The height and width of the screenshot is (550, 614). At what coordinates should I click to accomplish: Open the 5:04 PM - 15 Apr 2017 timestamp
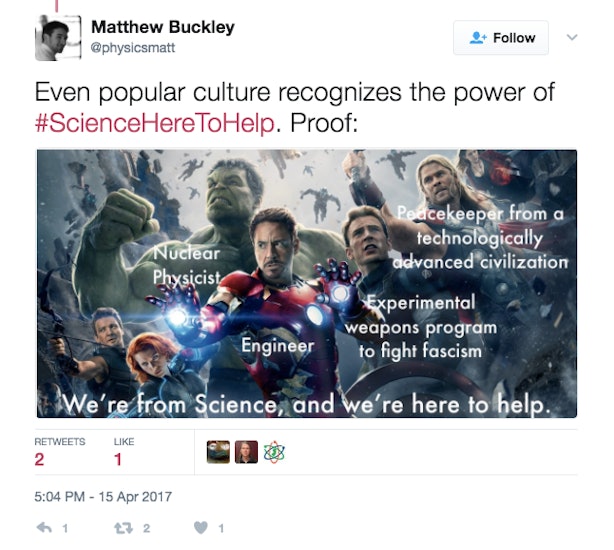103,496
